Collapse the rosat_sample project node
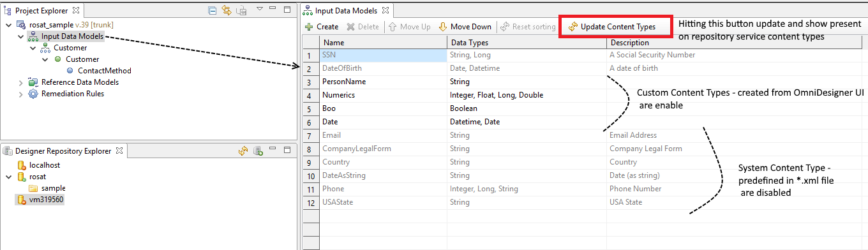 pyautogui.click(x=8, y=24)
